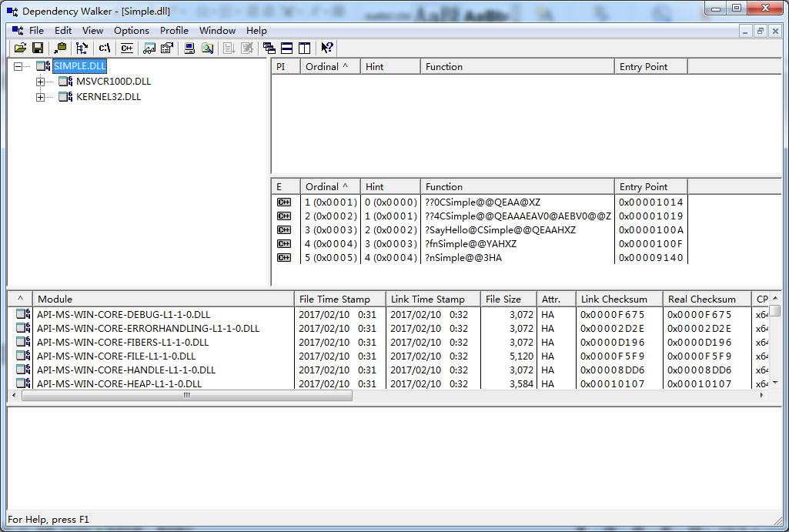
Task: Select SIMPLE.DLL in the module tree
Action: (80, 66)
